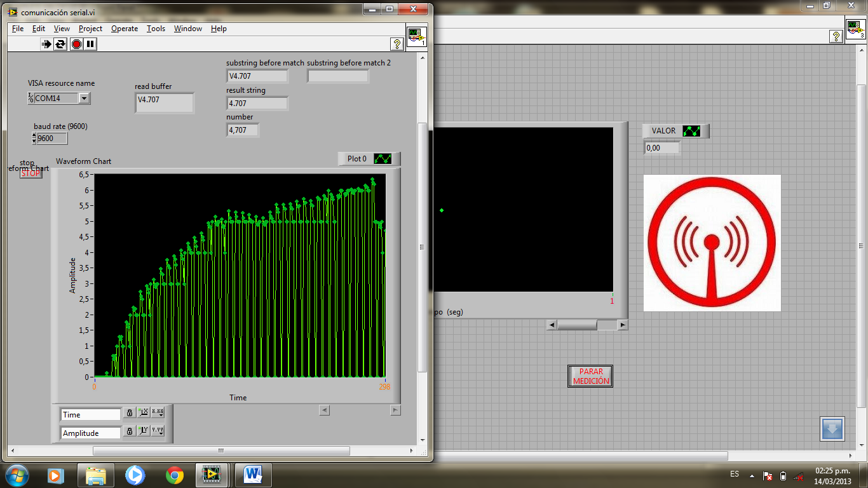The width and height of the screenshot is (868, 488).
Task: Click the Run arrow toolbar icon
Action: coord(46,44)
